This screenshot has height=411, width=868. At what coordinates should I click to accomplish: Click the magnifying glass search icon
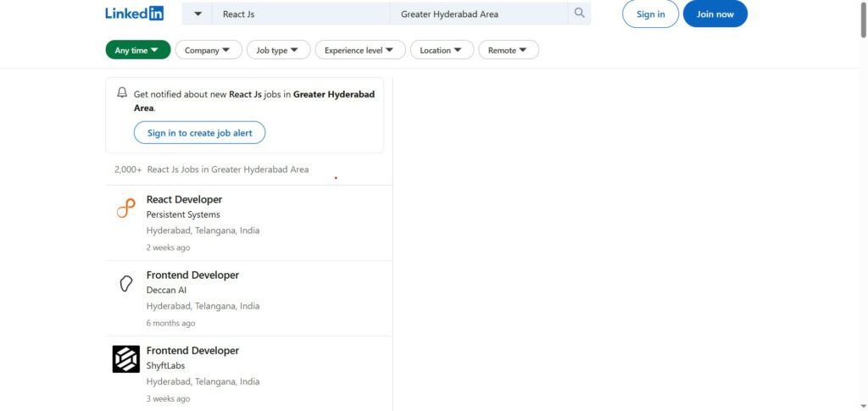click(579, 14)
